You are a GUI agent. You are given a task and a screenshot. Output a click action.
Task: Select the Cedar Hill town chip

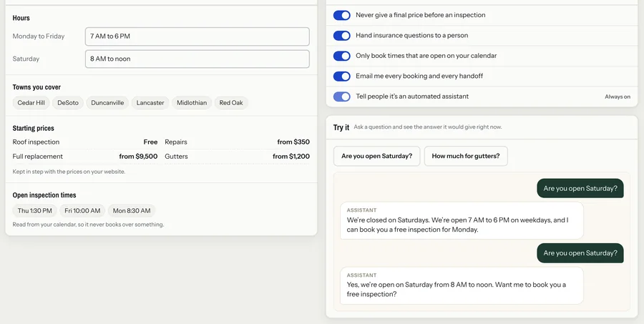(x=31, y=103)
